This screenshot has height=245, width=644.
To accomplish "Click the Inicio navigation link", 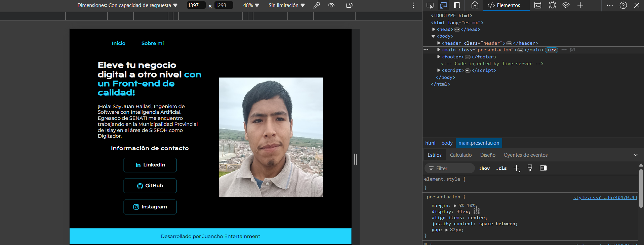I will tap(118, 43).
